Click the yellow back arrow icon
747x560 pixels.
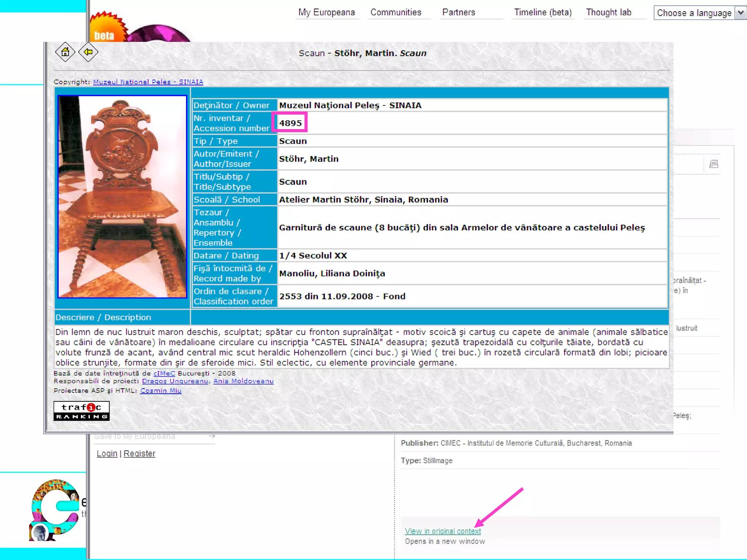(x=88, y=52)
